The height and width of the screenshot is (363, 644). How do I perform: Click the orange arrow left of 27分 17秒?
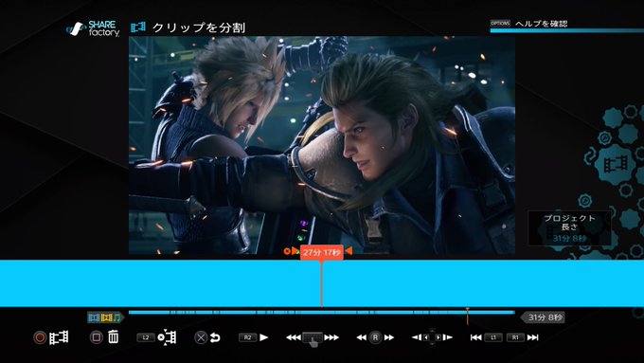(x=295, y=251)
